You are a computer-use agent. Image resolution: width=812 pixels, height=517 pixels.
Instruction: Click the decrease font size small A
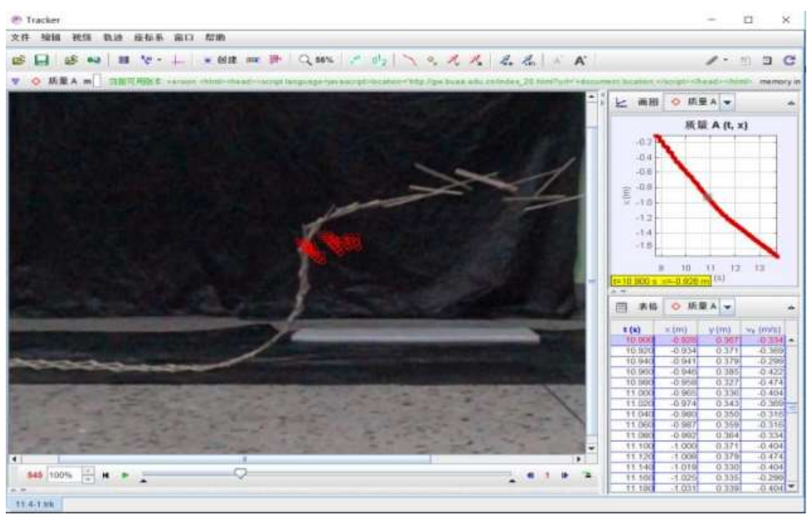click(557, 61)
